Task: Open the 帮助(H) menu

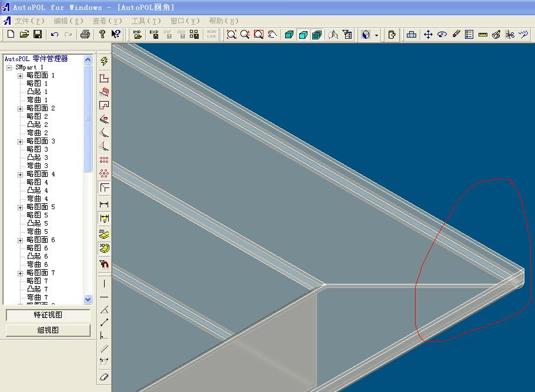Action: coord(224,21)
